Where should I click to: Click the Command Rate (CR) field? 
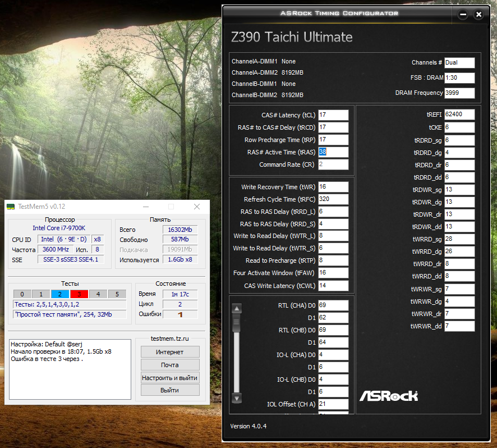tap(333, 164)
